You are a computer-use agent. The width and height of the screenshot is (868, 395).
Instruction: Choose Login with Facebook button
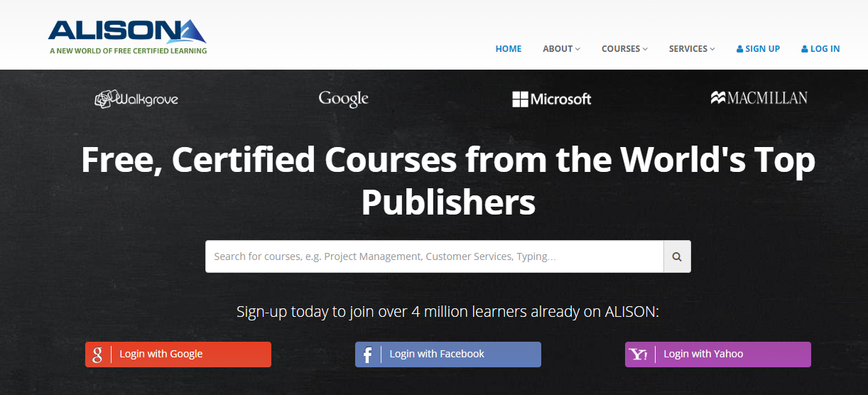point(448,355)
